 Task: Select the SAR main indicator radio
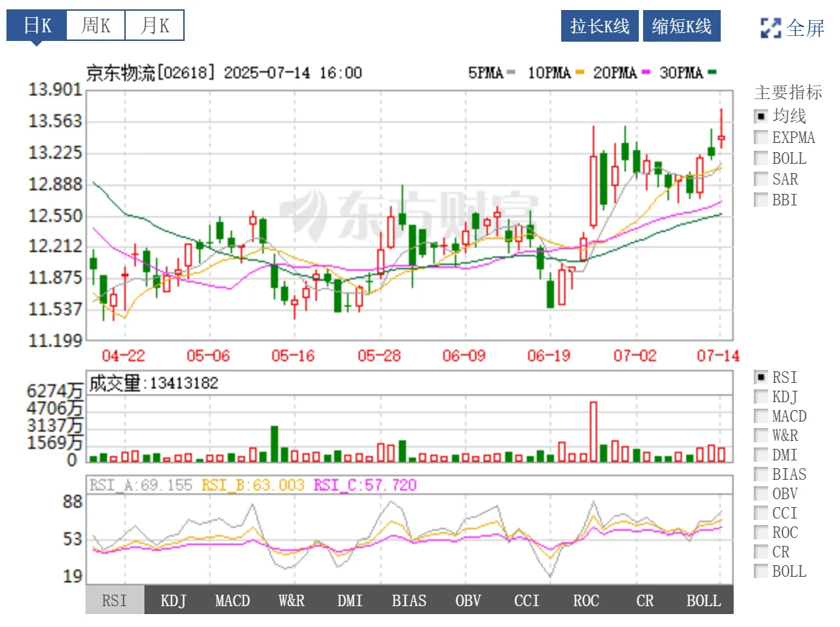[x=761, y=179]
